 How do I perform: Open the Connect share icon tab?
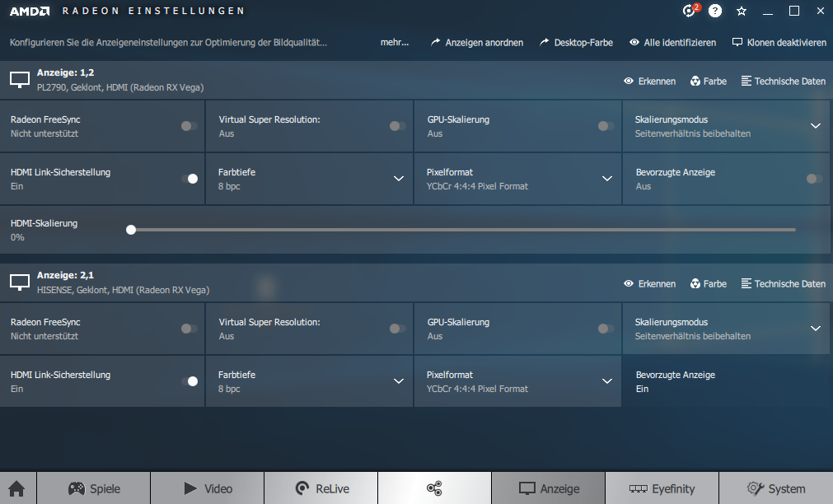tap(434, 488)
